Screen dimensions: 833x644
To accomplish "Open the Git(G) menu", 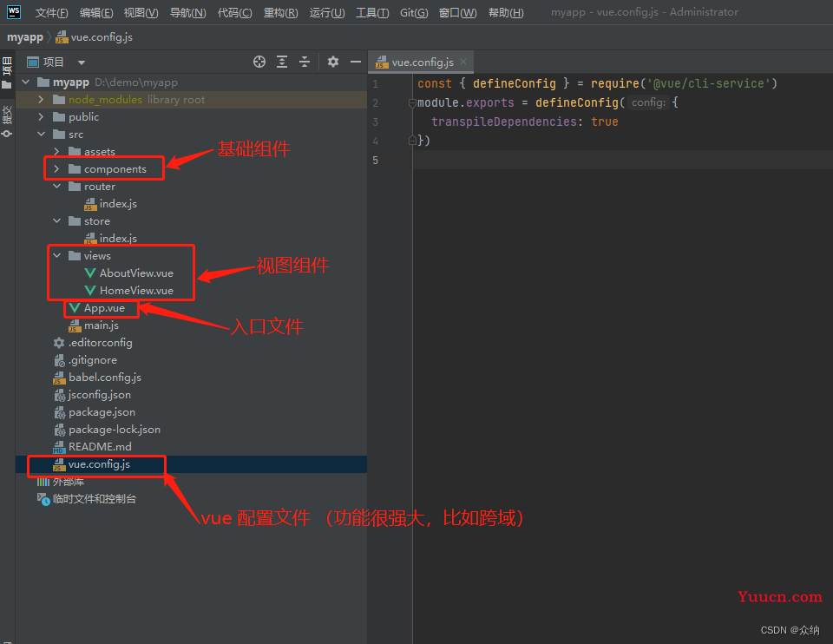I will coord(414,13).
